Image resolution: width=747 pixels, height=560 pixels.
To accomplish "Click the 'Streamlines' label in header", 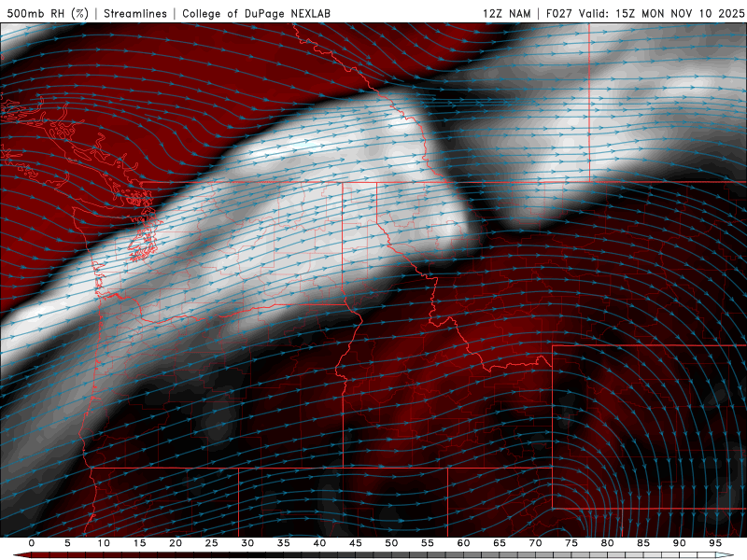I will [x=135, y=13].
